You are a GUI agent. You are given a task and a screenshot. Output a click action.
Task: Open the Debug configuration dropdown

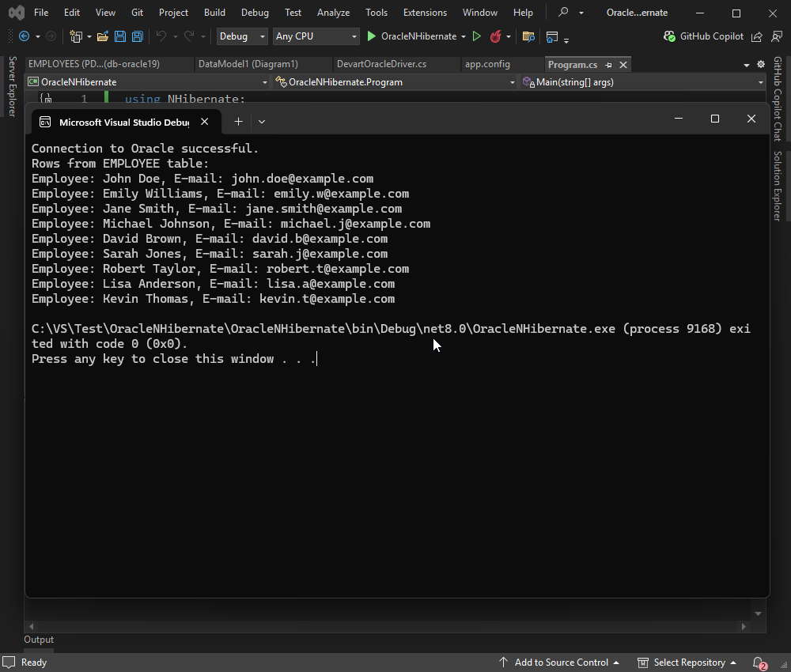[241, 36]
